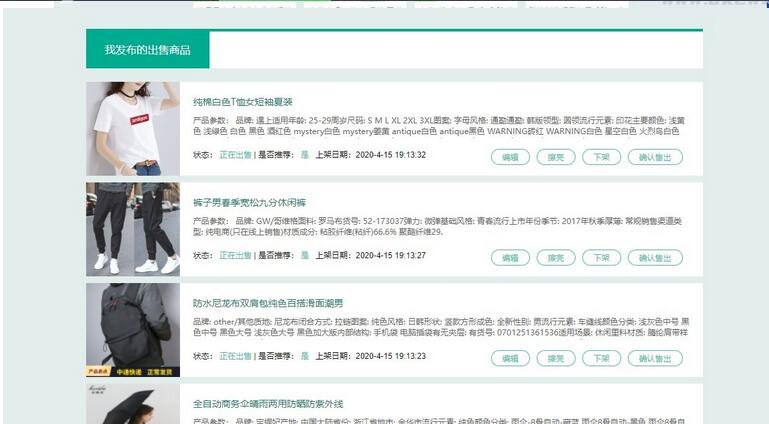Open the 裤子男春季宽松九分休闲裤 title link
Viewport: 769px width, 424px height.
point(251,203)
